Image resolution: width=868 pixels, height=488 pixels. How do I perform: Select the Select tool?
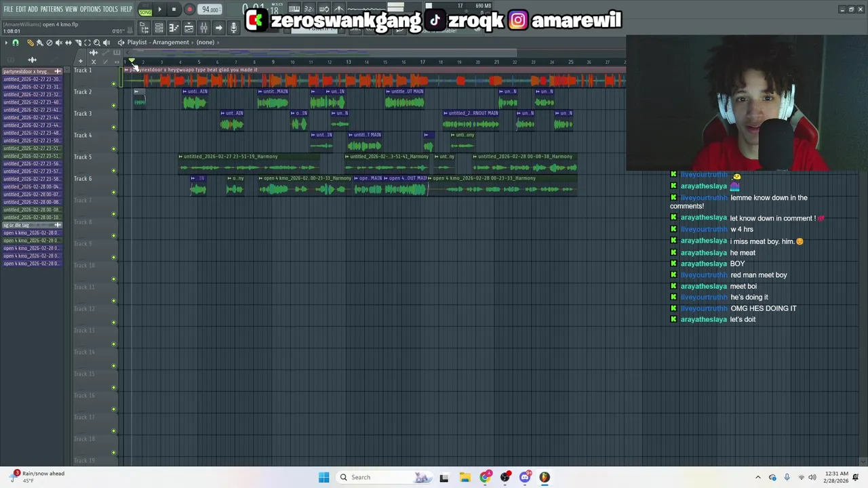tap(87, 43)
